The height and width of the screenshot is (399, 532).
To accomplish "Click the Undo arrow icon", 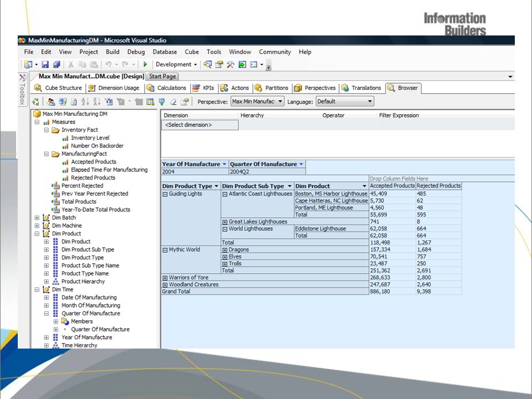I will point(108,64).
